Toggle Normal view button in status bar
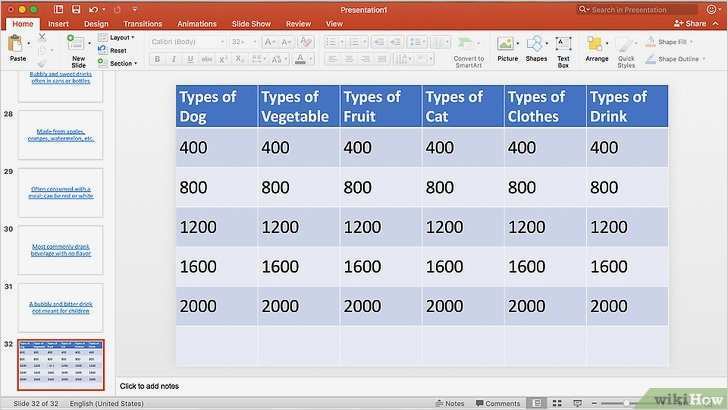 [537, 403]
